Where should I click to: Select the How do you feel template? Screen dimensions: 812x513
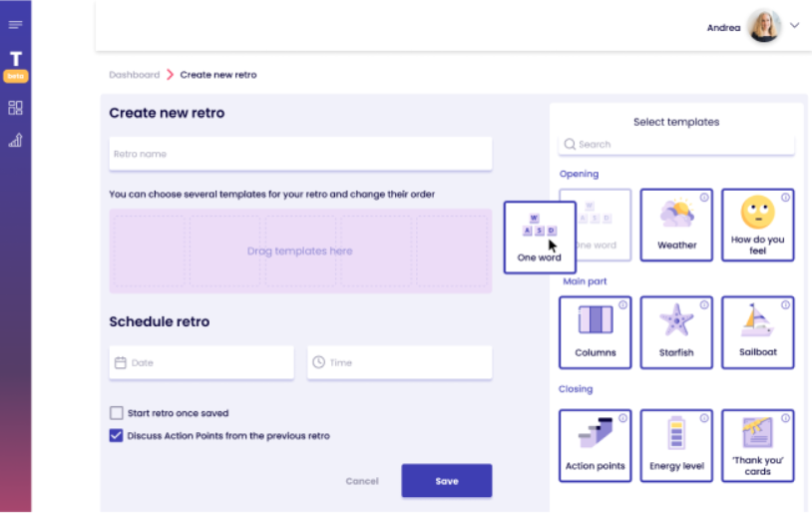coord(757,225)
